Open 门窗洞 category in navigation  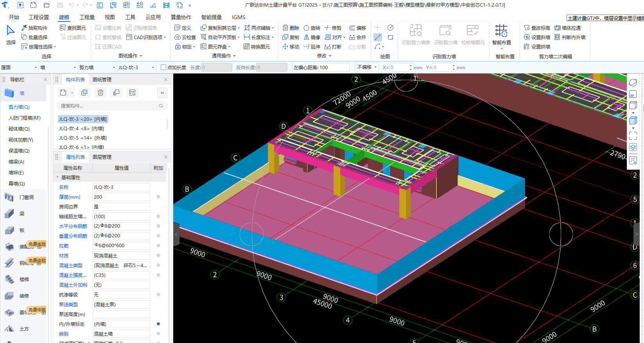click(27, 197)
